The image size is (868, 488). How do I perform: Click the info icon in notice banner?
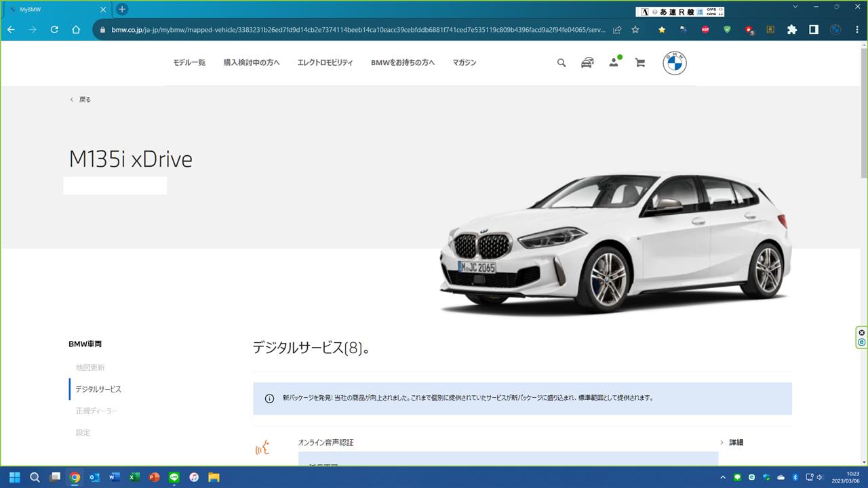click(x=269, y=399)
